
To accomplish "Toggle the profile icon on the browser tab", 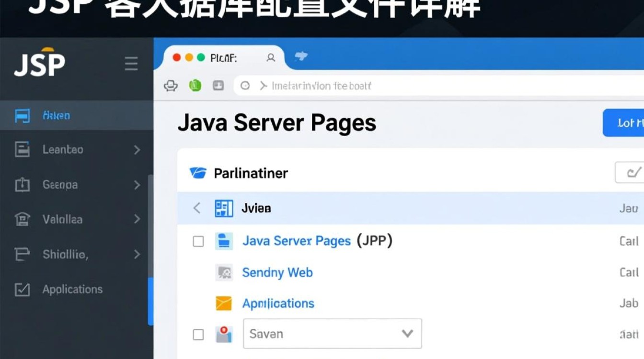I will pyautogui.click(x=270, y=57).
